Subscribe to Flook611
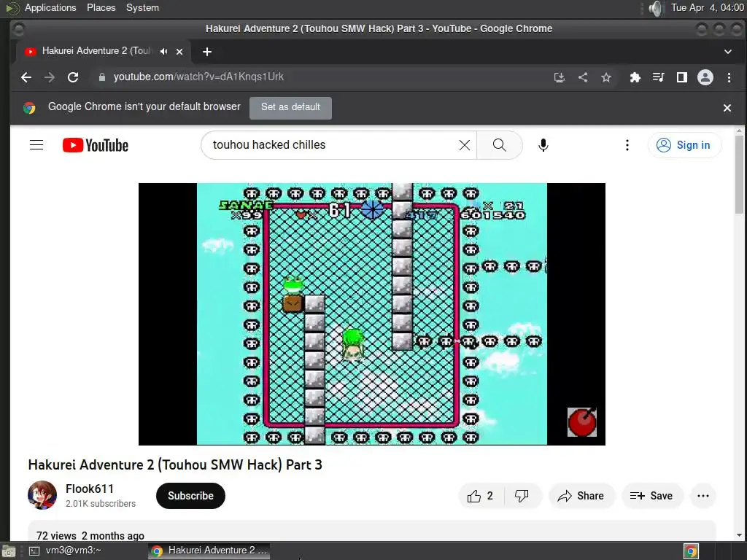747x560 pixels. [190, 496]
